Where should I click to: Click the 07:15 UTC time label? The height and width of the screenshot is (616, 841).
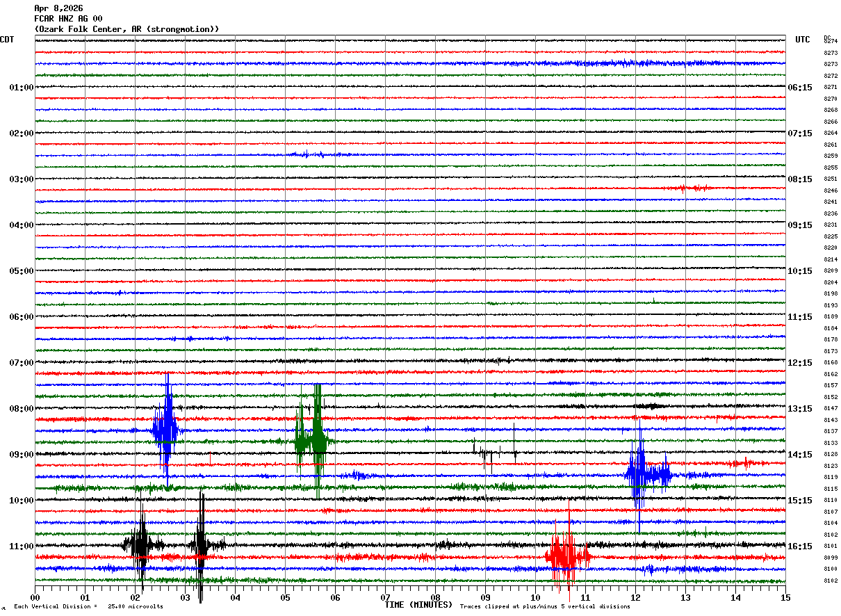800,133
